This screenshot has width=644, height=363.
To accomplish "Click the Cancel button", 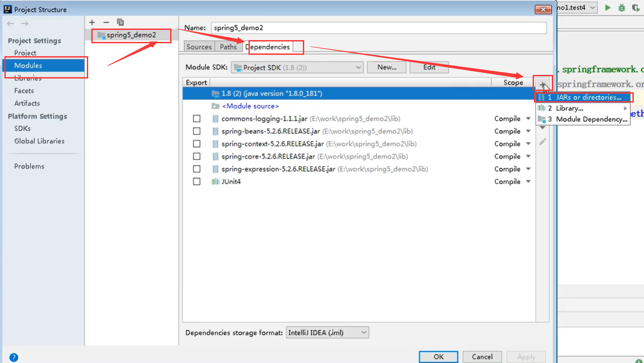I will pos(482,357).
